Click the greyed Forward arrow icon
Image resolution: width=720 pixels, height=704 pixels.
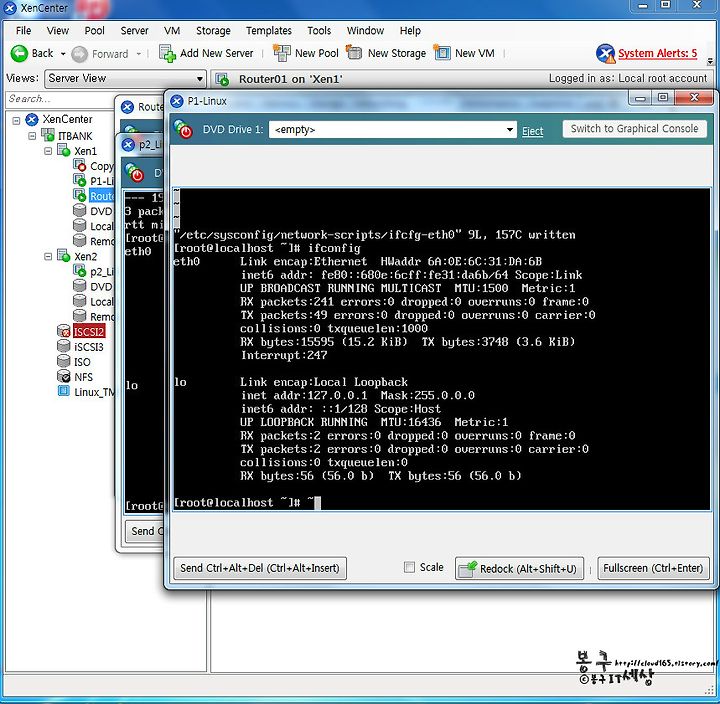pyautogui.click(x=79, y=54)
